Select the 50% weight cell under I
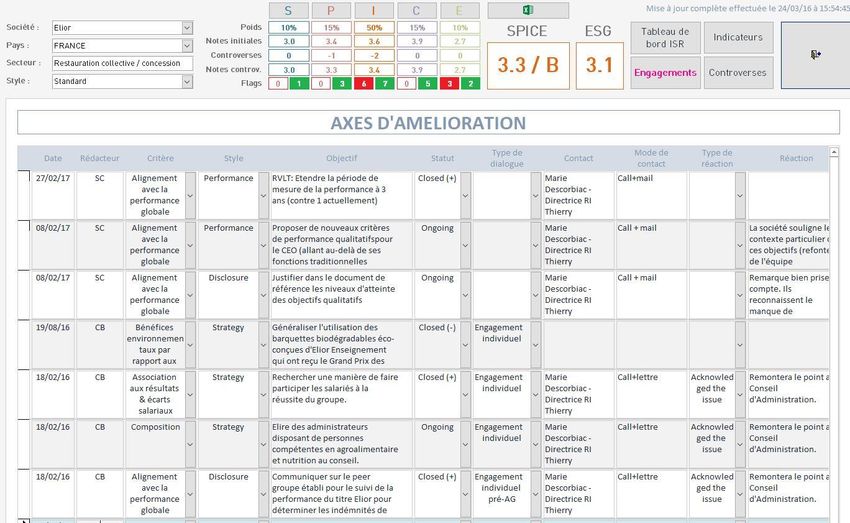This screenshot has height=523, width=850. 374,28
